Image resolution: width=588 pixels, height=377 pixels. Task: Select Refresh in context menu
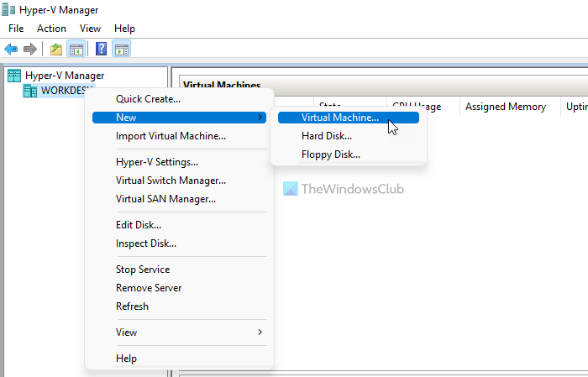tap(179, 306)
